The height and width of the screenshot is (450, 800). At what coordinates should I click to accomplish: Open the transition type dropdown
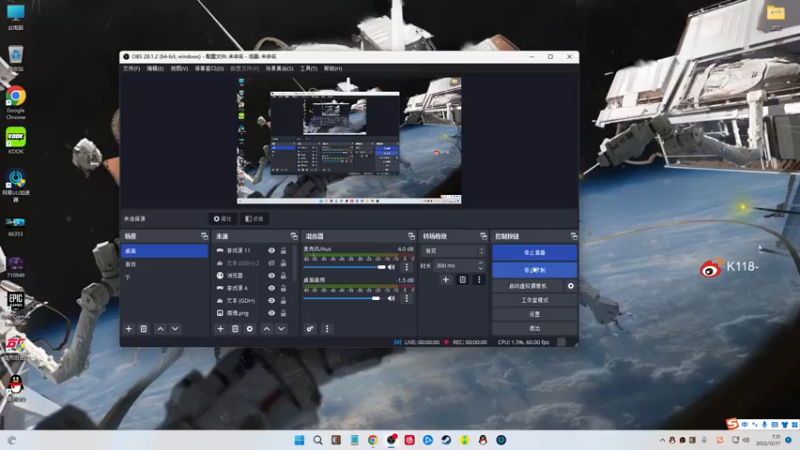pyautogui.click(x=453, y=251)
